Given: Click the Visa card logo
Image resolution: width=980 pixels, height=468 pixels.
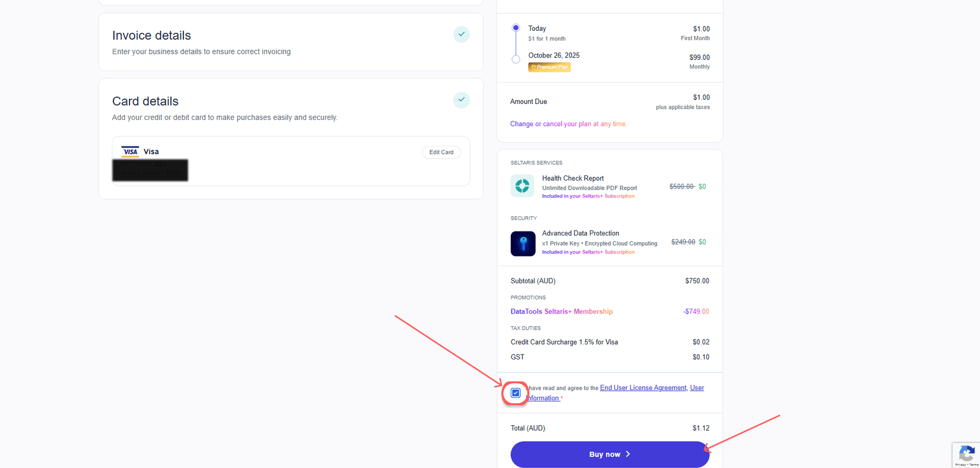Looking at the screenshot, I should pyautogui.click(x=130, y=151).
